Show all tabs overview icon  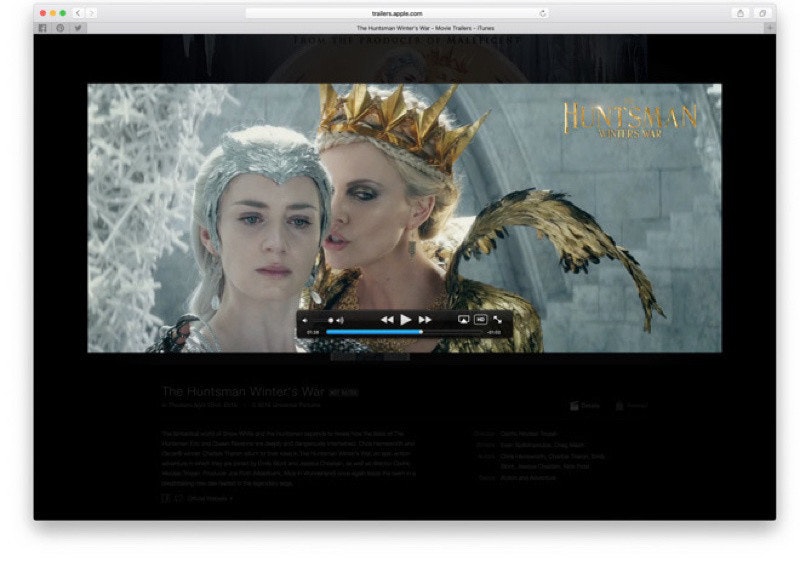coord(762,13)
